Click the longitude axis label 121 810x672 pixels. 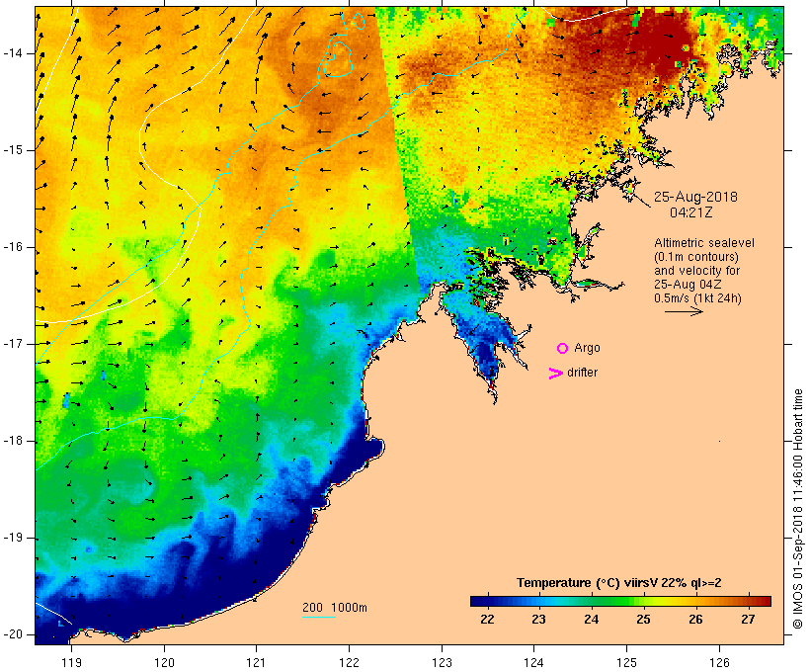click(x=256, y=662)
